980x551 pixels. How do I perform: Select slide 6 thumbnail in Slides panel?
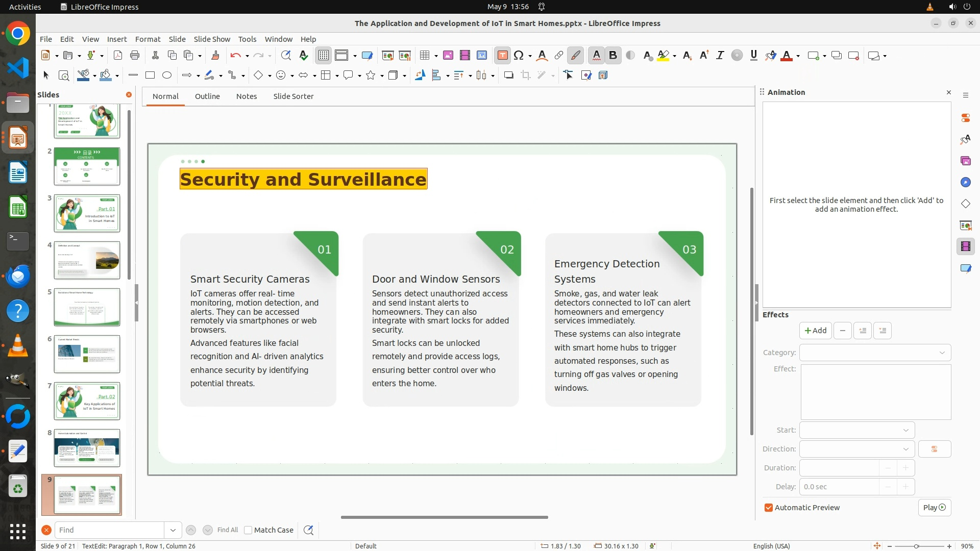click(87, 354)
